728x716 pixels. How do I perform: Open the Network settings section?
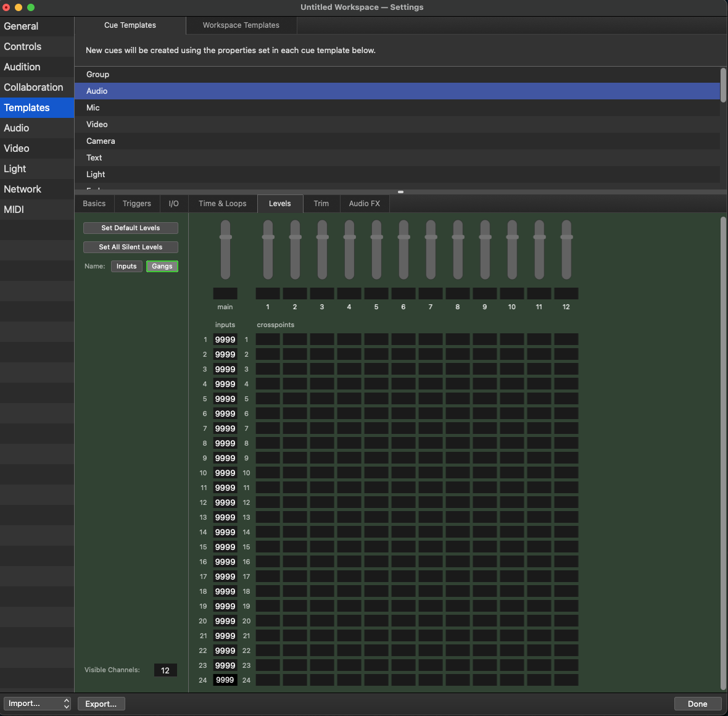[x=23, y=189]
